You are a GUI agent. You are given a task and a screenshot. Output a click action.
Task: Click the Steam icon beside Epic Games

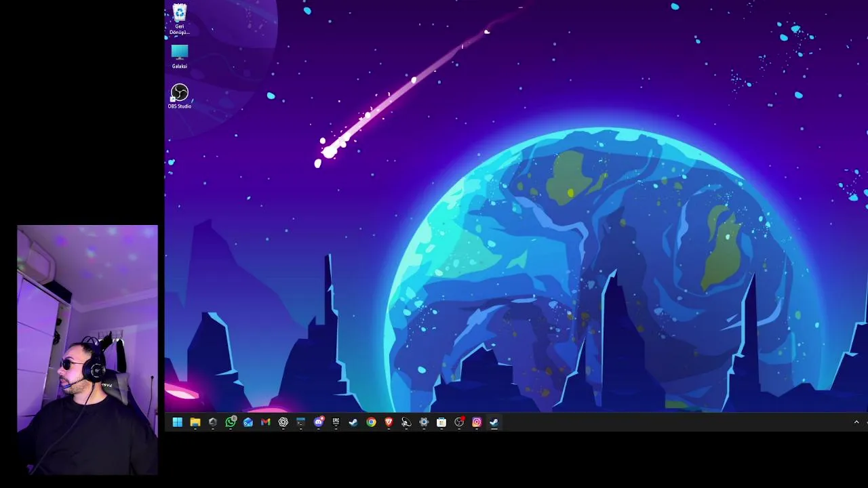coord(353,422)
